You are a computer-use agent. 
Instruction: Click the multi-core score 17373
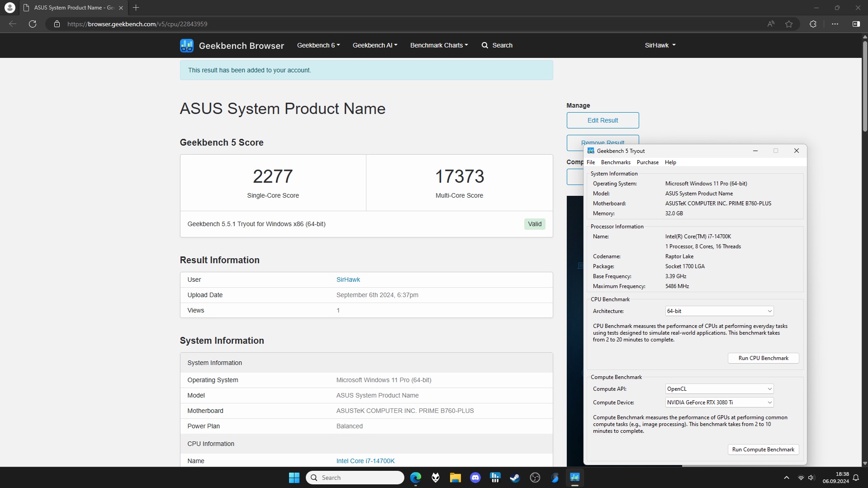coord(459,176)
